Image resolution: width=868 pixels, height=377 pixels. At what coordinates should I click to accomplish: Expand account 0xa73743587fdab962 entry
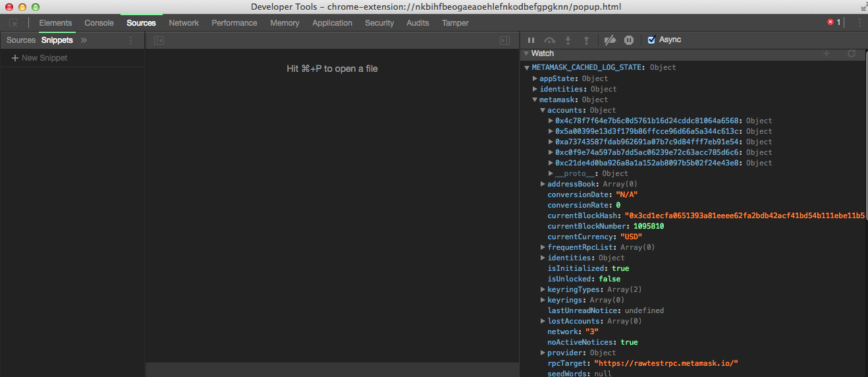[551, 142]
